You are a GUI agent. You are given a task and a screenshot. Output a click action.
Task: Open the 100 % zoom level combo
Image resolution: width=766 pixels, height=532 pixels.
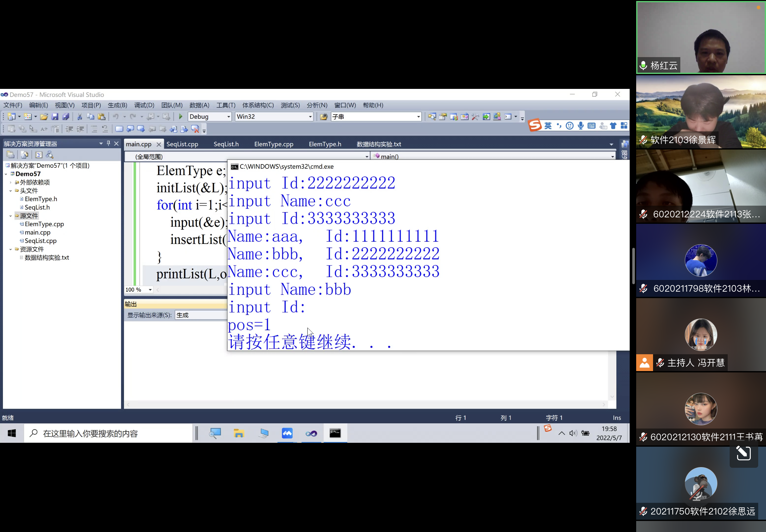(150, 290)
